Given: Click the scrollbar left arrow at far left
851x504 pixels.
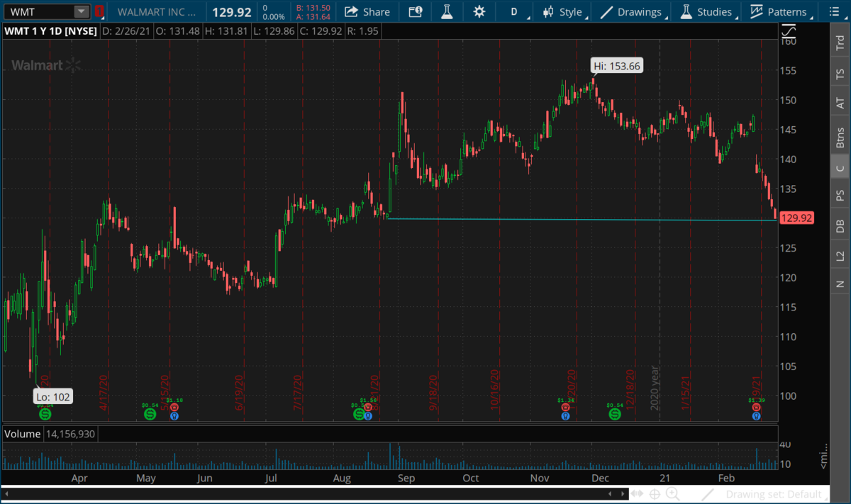Looking at the screenshot, I should point(6,494).
